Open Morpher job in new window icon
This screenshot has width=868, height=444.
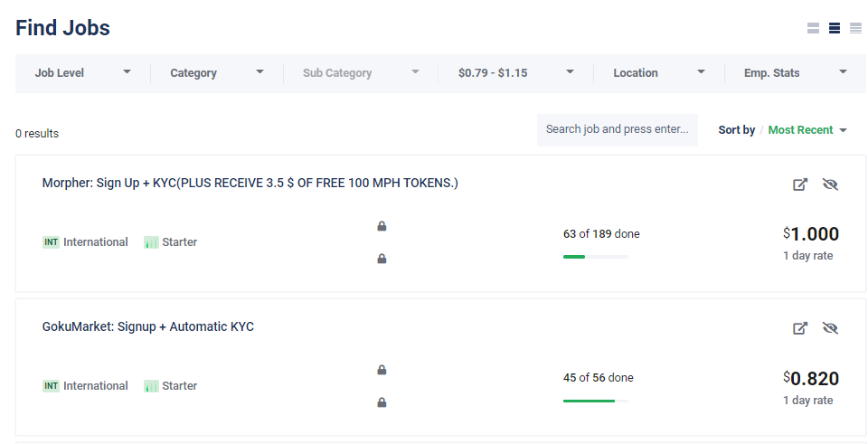(x=800, y=184)
